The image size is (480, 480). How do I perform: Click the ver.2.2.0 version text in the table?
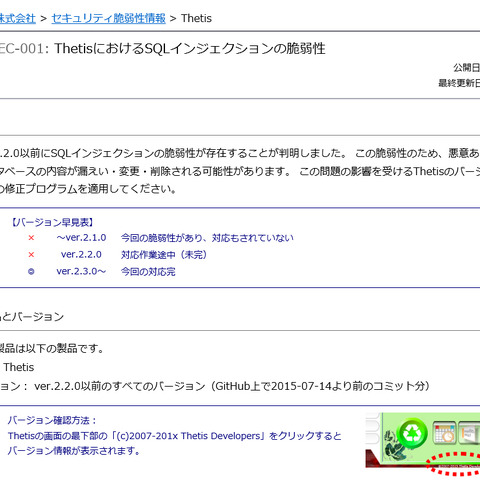click(x=81, y=255)
